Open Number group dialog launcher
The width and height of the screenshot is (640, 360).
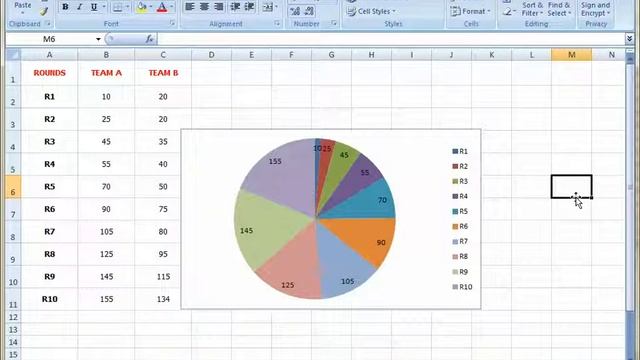point(334,24)
